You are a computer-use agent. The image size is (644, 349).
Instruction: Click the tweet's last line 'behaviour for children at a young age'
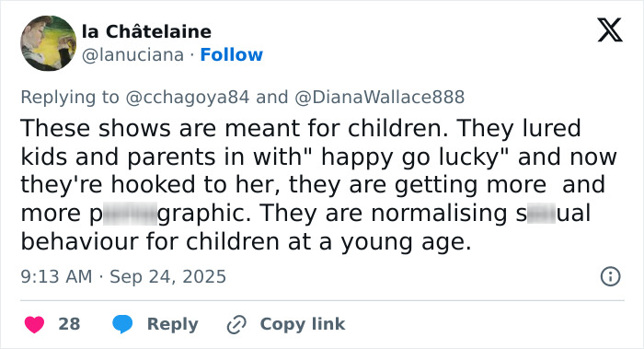(246, 241)
